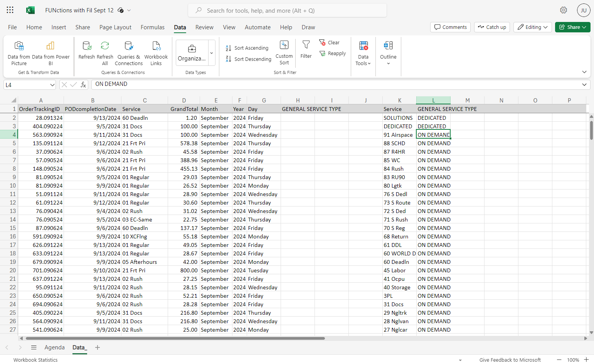This screenshot has width=594, height=364.
Task: Open the Editing mode dropdown
Action: tap(533, 27)
